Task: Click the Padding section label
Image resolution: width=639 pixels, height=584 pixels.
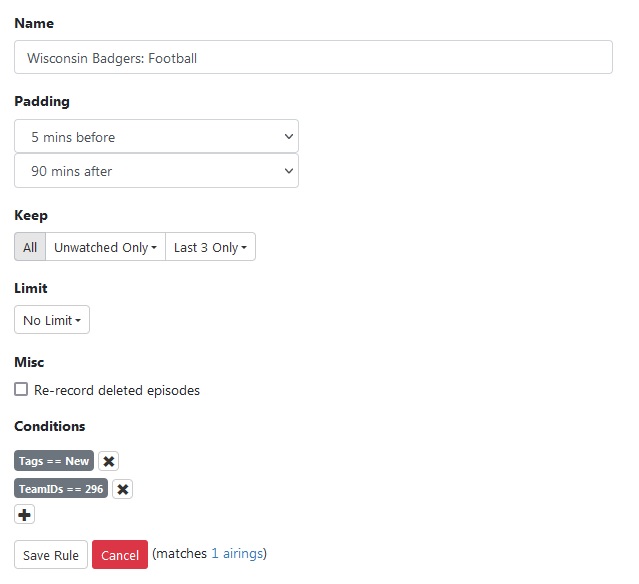Action: pos(42,101)
